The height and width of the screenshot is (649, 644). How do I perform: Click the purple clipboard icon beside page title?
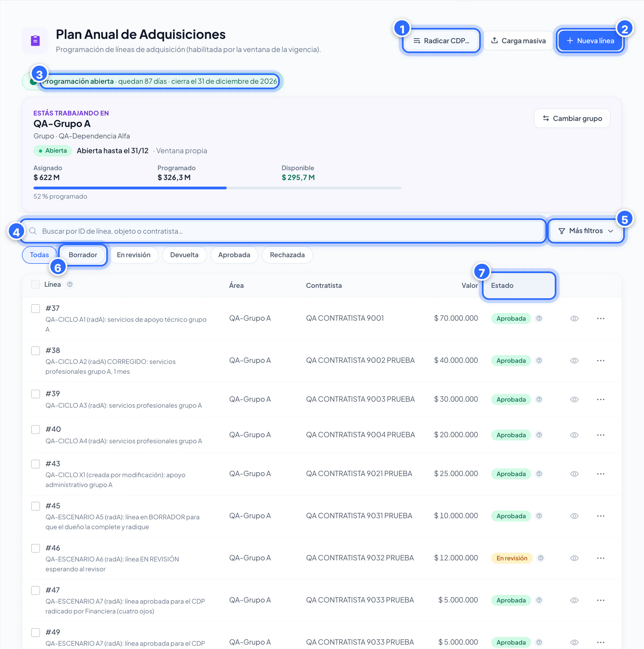[35, 41]
